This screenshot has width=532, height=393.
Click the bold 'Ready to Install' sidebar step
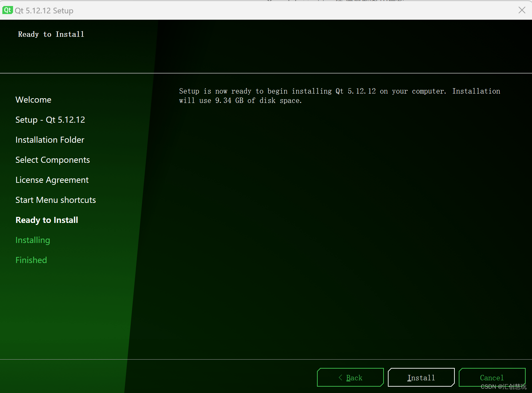point(47,220)
